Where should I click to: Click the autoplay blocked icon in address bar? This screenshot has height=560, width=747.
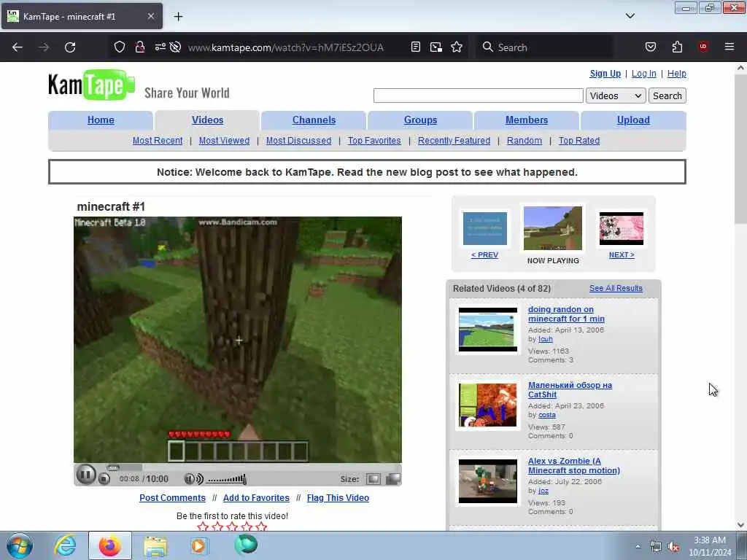pos(175,47)
